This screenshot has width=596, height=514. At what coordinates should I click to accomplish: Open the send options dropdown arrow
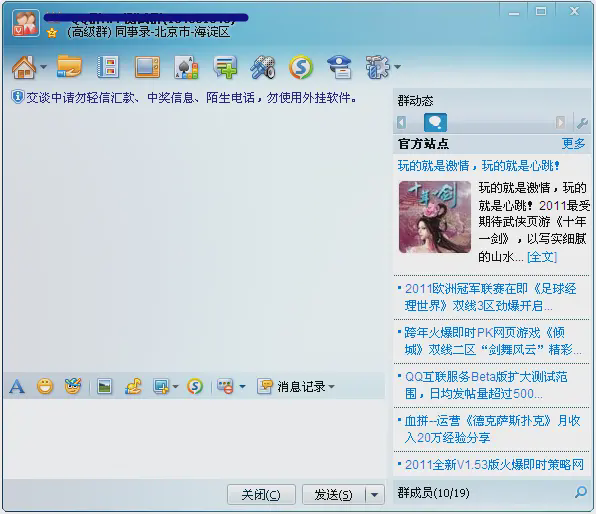(x=374, y=495)
